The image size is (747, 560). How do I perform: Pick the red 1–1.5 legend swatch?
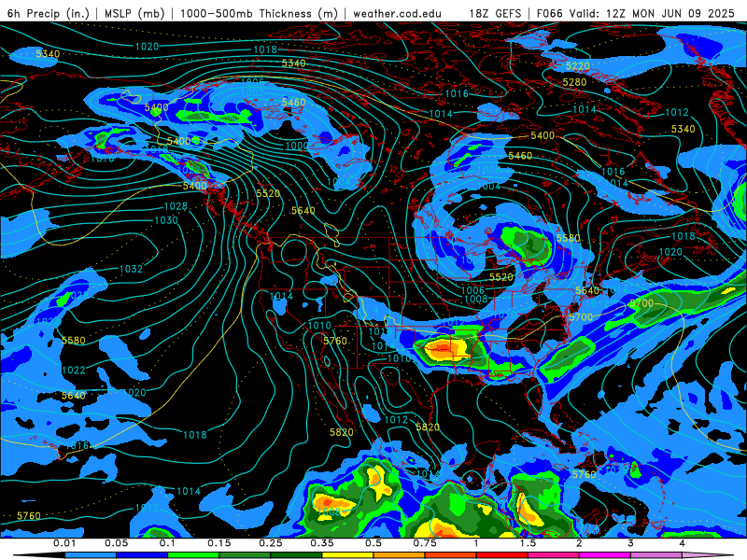502,555
